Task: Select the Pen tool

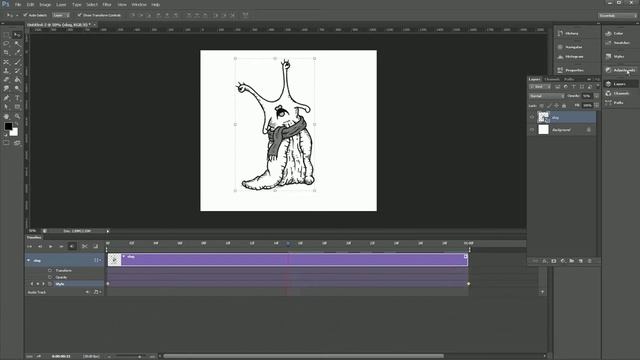Action: point(6,98)
